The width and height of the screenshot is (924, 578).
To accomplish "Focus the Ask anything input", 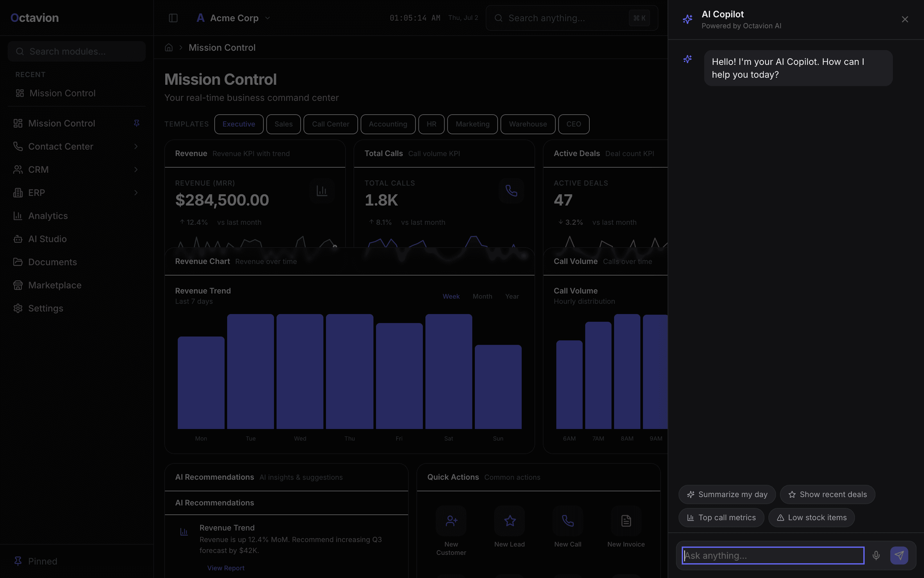I will (773, 556).
